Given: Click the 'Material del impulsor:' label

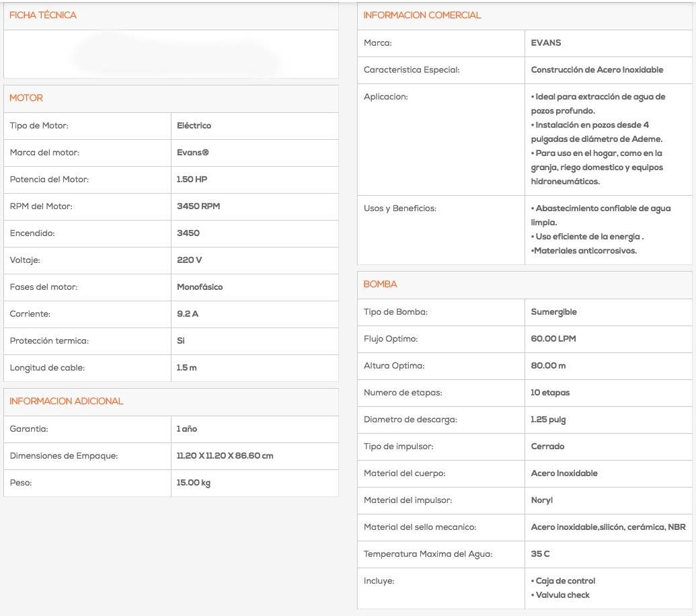Looking at the screenshot, I should (408, 500).
